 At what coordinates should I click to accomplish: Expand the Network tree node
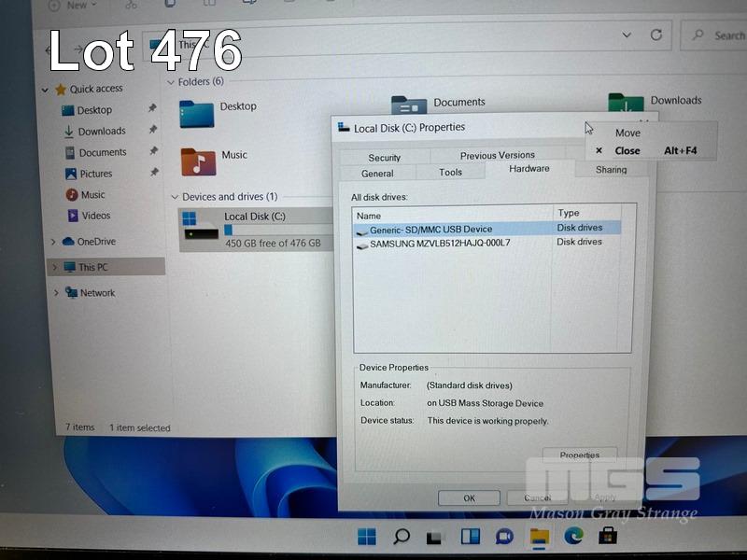56,293
